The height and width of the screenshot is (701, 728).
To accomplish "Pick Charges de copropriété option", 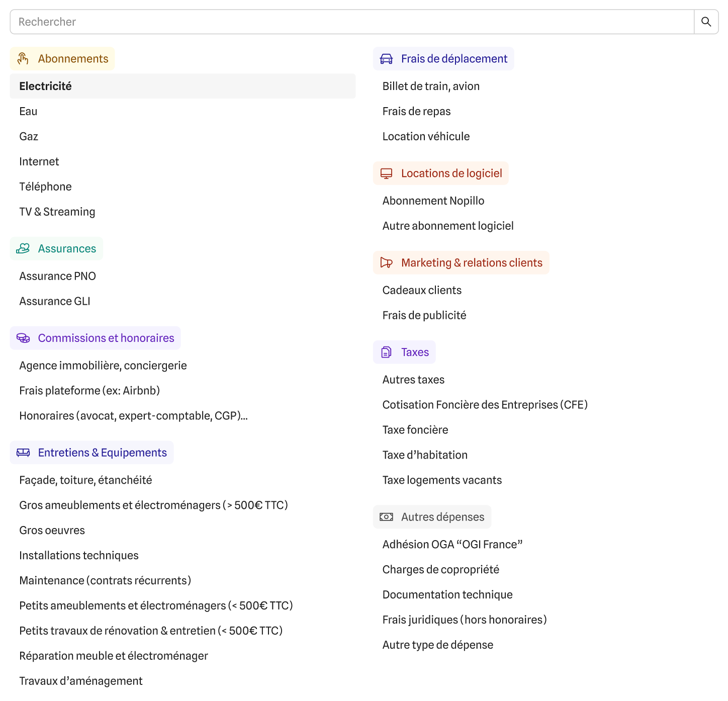I will click(x=441, y=570).
